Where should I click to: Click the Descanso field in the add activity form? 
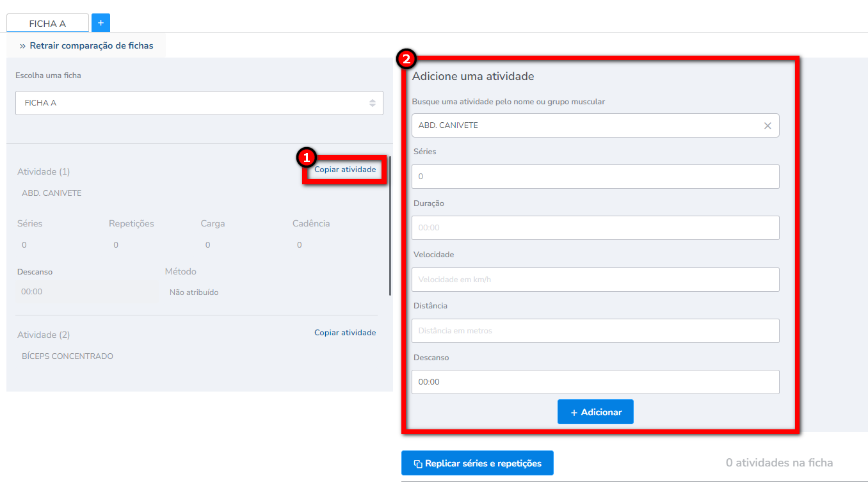[x=595, y=382]
